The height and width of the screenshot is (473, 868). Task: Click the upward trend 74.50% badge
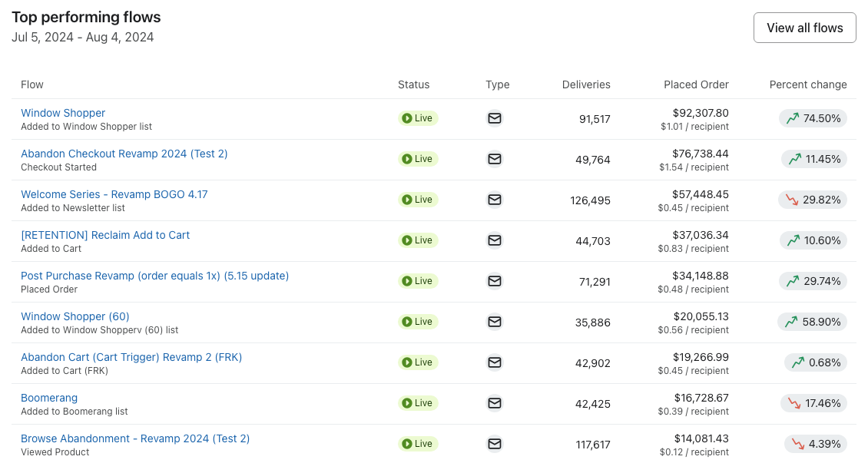pos(813,118)
